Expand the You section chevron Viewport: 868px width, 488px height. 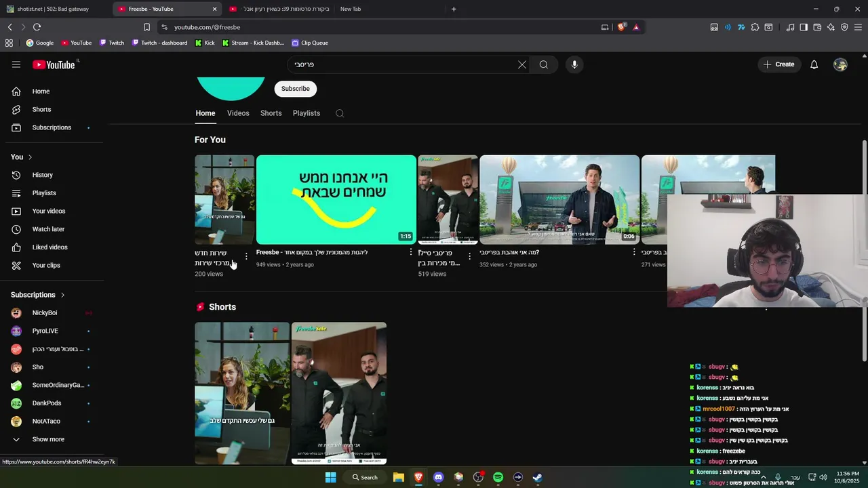(x=30, y=157)
